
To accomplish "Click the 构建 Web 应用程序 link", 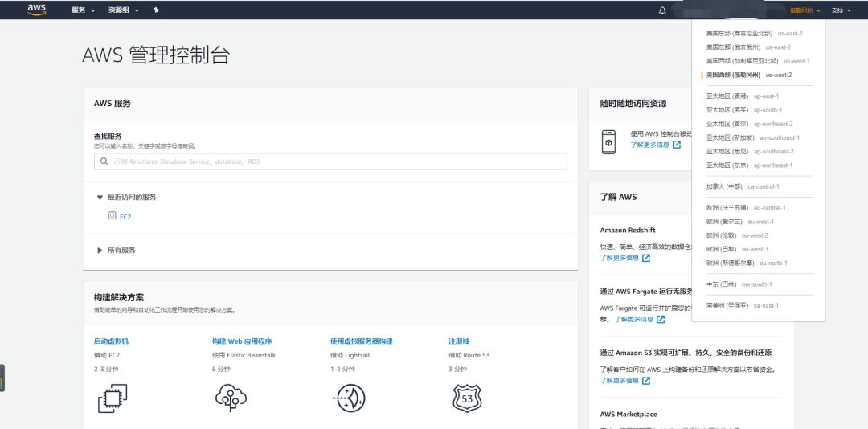I will coord(242,341).
